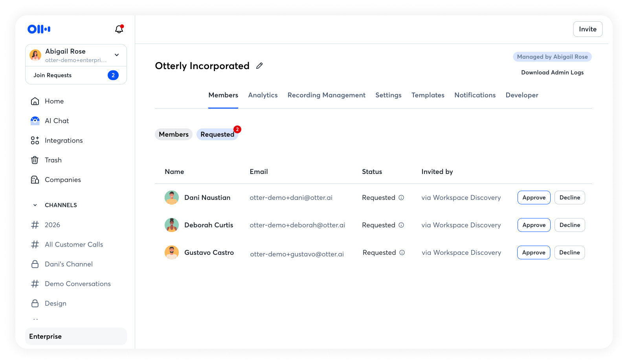Show the Requested filter pill
Screen dimensions: 628x364
pos(217,134)
